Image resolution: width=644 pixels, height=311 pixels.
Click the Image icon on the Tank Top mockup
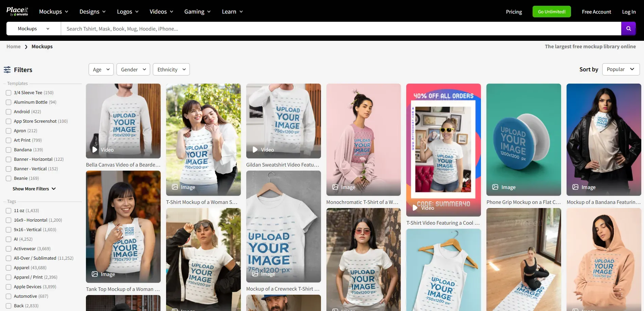[95, 274]
